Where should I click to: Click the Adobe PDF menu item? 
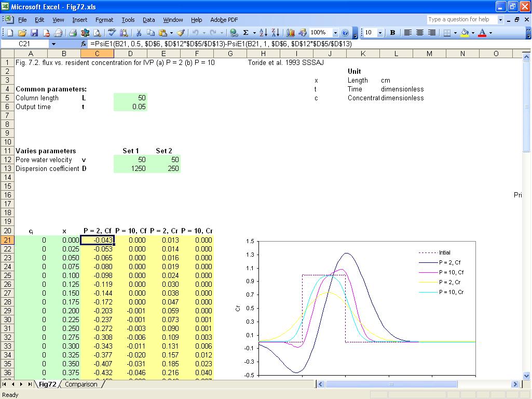[224, 20]
